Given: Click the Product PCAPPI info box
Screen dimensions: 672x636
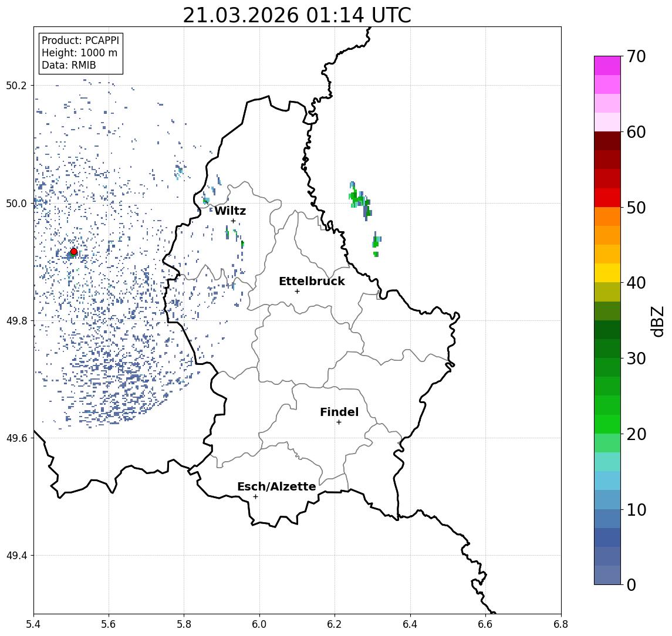Looking at the screenshot, I should 80,53.
